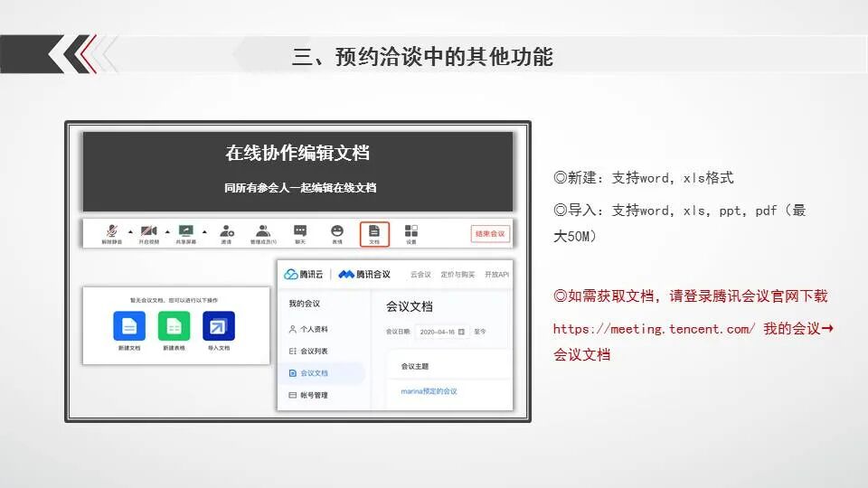
Task: Click the 至今 date range text
Action: [x=480, y=332]
